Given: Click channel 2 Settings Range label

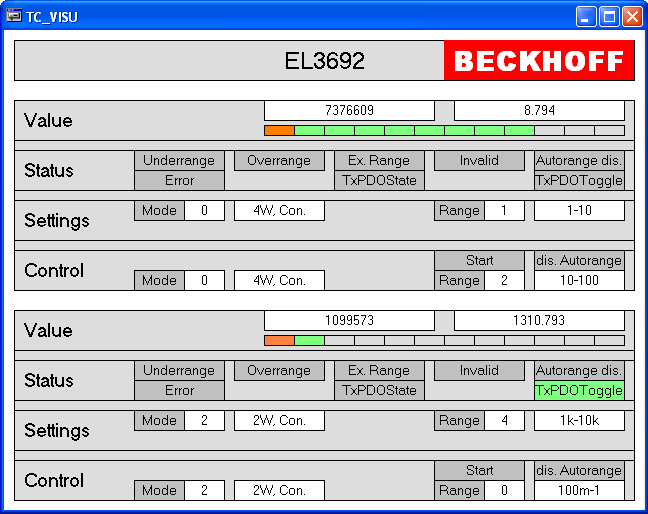Looking at the screenshot, I should (459, 421).
